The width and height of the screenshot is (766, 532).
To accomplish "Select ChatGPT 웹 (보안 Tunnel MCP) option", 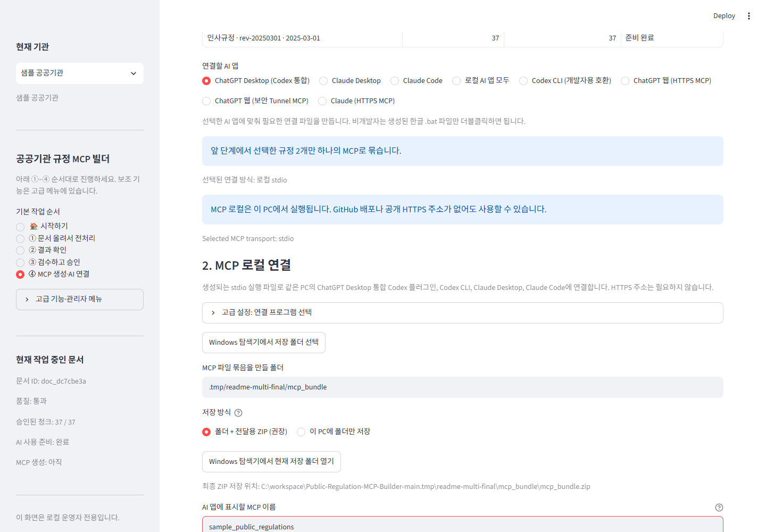I will click(x=255, y=101).
